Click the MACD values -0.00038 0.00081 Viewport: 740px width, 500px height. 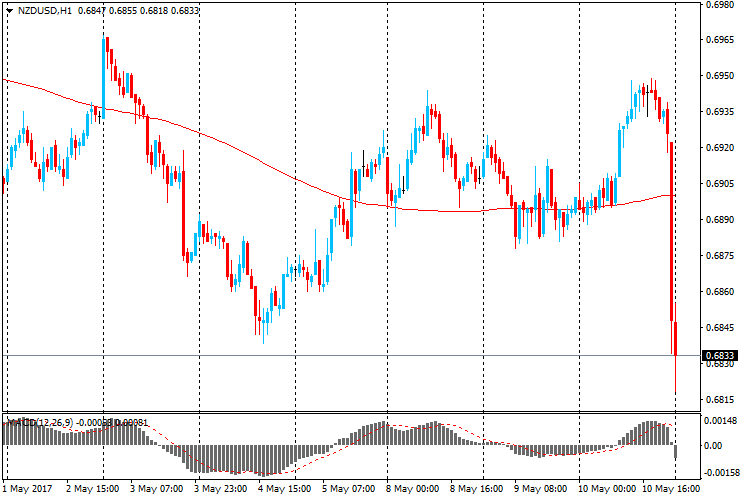tap(112, 423)
